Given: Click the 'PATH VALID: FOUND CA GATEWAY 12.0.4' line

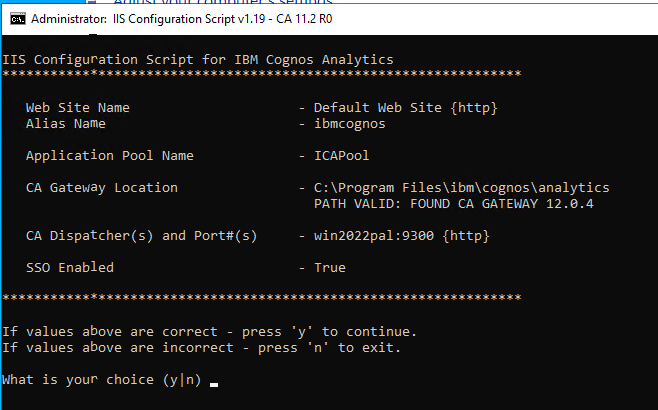Looking at the screenshot, I should click(454, 204).
